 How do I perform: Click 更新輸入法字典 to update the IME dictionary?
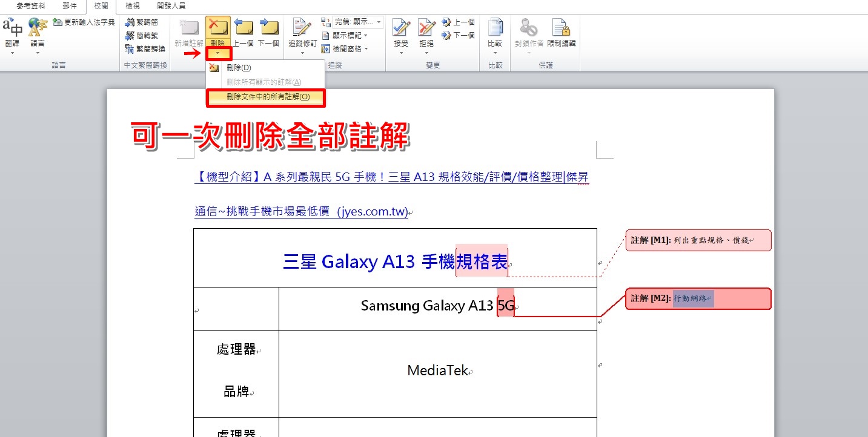(x=84, y=22)
